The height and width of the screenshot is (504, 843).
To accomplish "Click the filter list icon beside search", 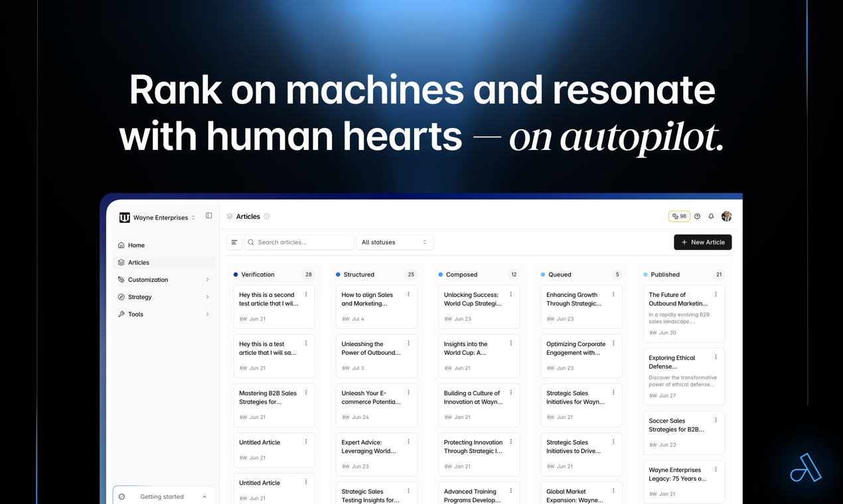I will coord(234,242).
